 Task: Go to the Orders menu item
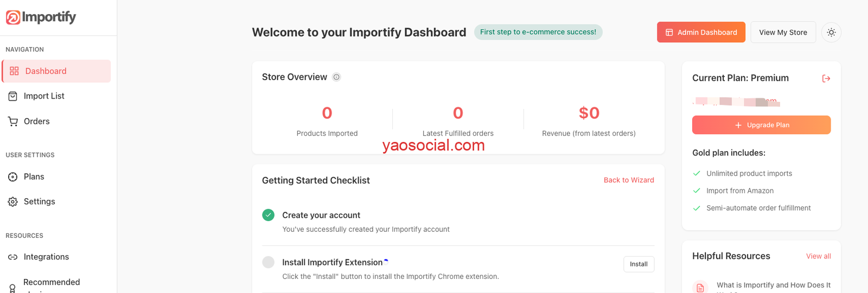pyautogui.click(x=37, y=121)
